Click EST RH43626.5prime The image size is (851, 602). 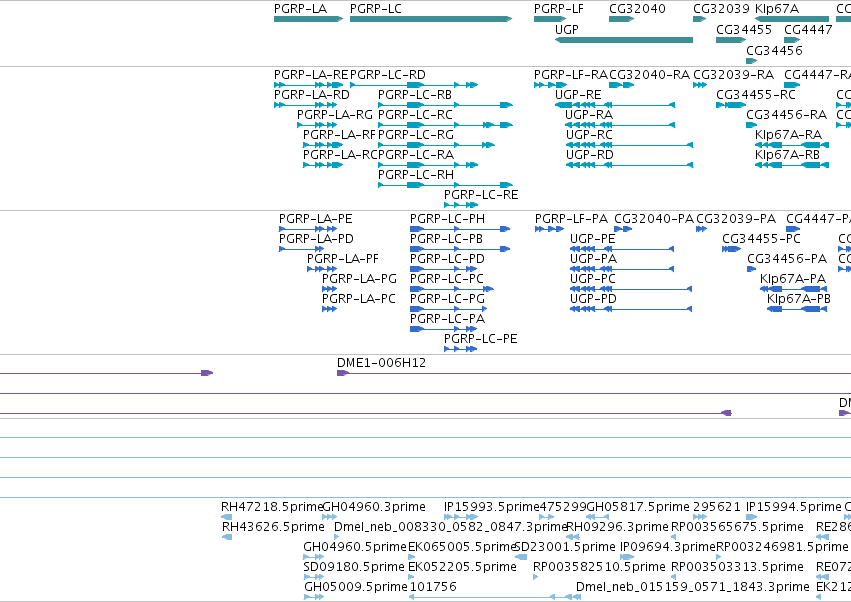click(227, 537)
